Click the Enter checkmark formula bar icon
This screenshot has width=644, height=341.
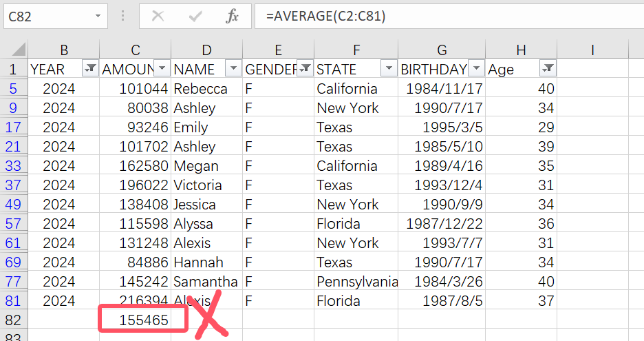click(x=195, y=16)
